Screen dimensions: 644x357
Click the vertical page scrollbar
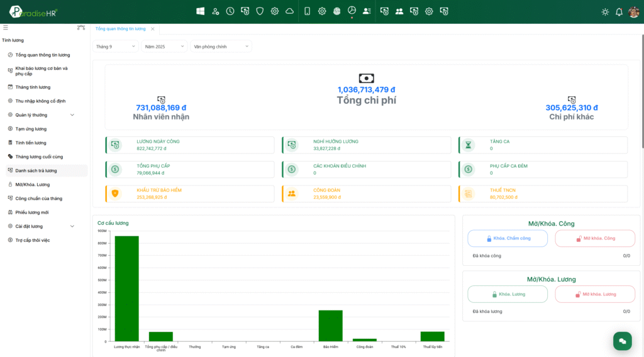pos(642,91)
